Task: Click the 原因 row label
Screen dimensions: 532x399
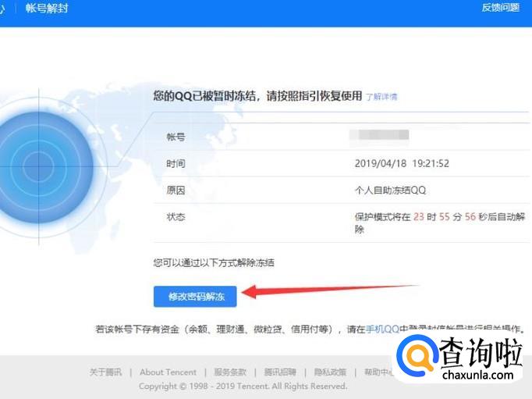Action: point(176,191)
